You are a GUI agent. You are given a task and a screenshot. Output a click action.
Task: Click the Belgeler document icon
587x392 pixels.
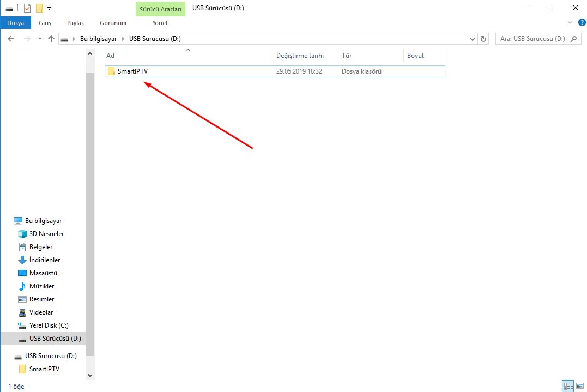(x=22, y=247)
